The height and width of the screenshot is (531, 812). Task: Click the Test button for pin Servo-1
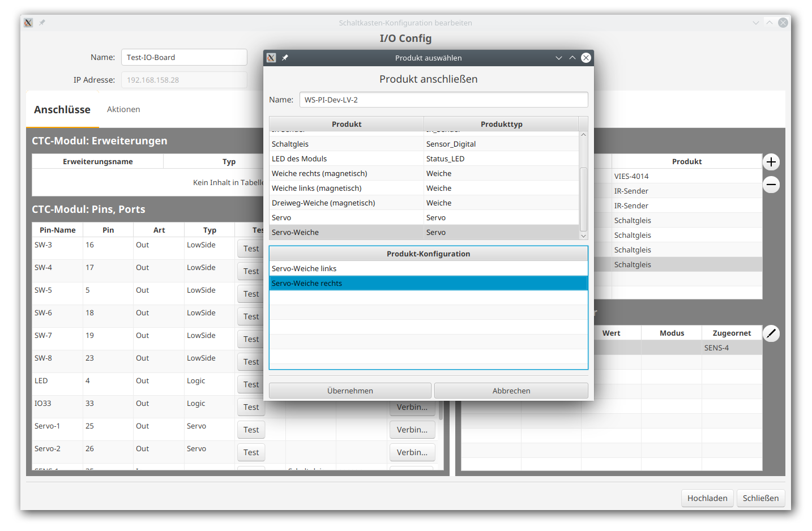coord(251,430)
